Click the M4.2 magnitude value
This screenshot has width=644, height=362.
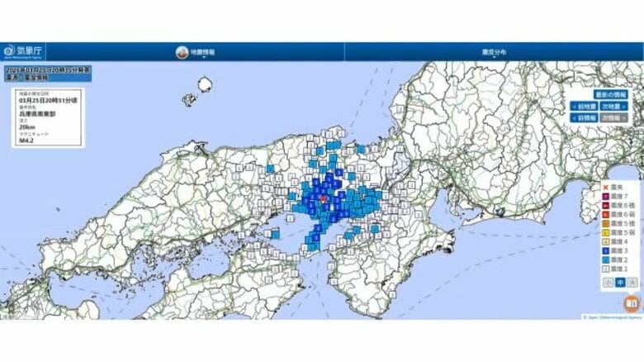[26, 141]
